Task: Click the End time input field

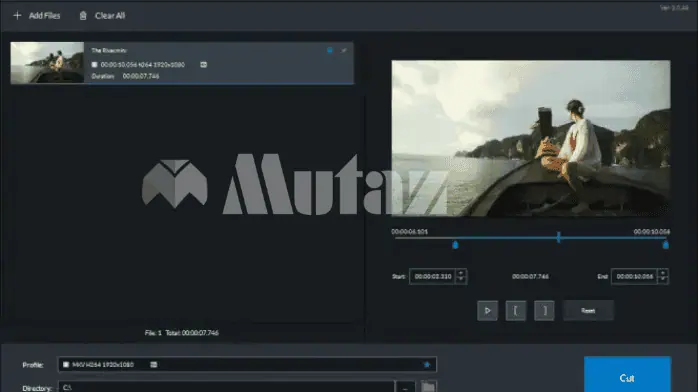Action: (x=634, y=276)
